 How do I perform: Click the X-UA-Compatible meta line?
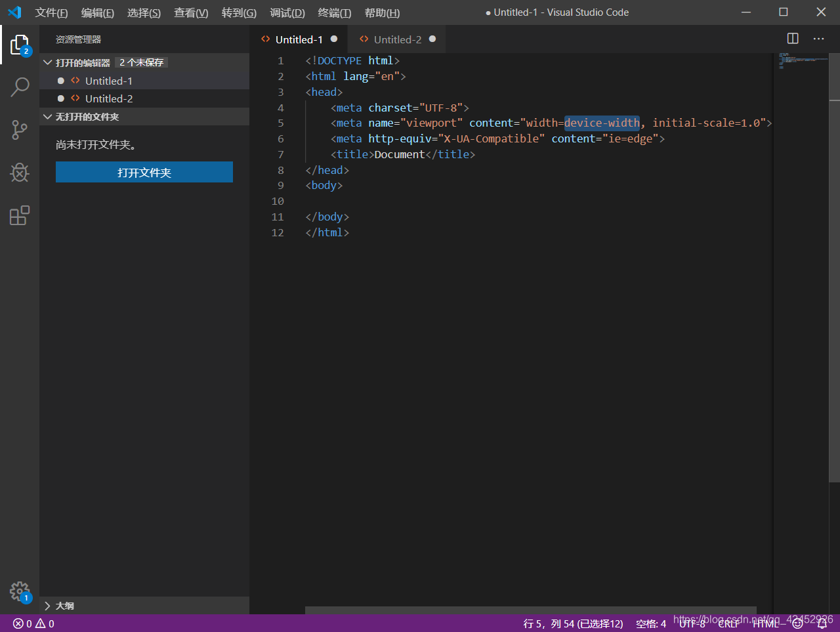pyautogui.click(x=497, y=138)
